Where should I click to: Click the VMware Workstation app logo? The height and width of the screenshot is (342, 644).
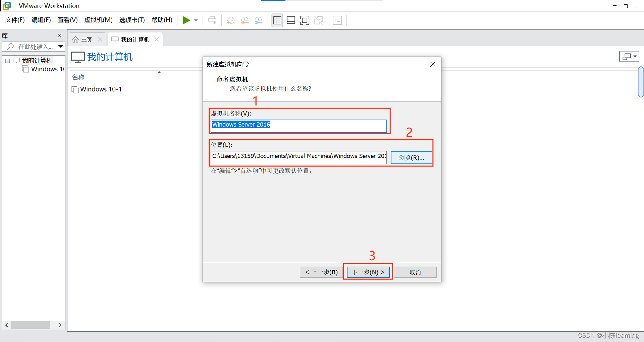click(x=6, y=6)
